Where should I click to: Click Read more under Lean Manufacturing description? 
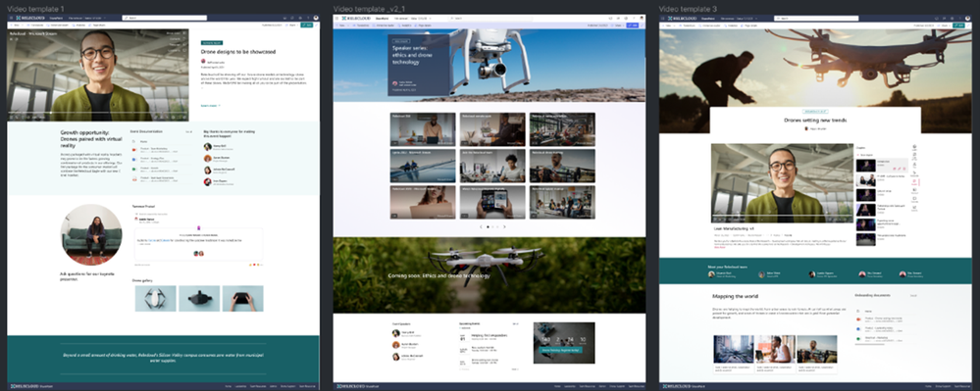[719, 247]
